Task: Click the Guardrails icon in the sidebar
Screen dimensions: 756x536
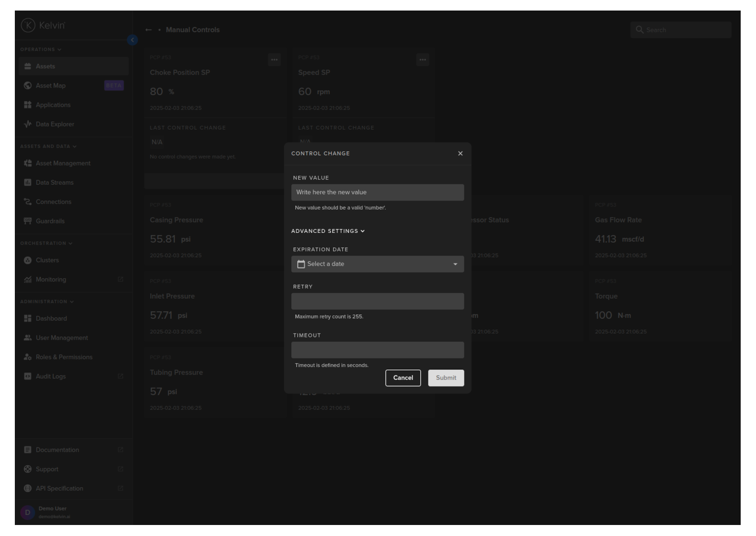Action: point(28,221)
